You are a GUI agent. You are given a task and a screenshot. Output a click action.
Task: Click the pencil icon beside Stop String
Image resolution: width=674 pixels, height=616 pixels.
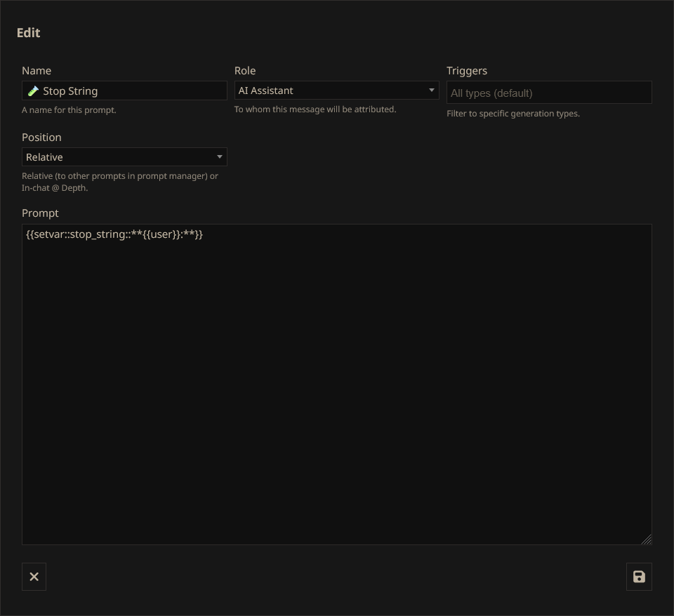pos(33,91)
